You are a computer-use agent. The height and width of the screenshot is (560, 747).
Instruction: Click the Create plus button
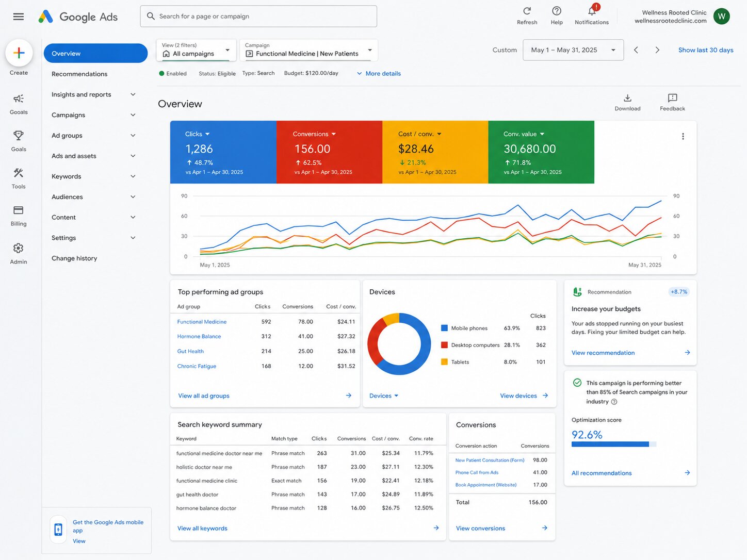pyautogui.click(x=19, y=53)
